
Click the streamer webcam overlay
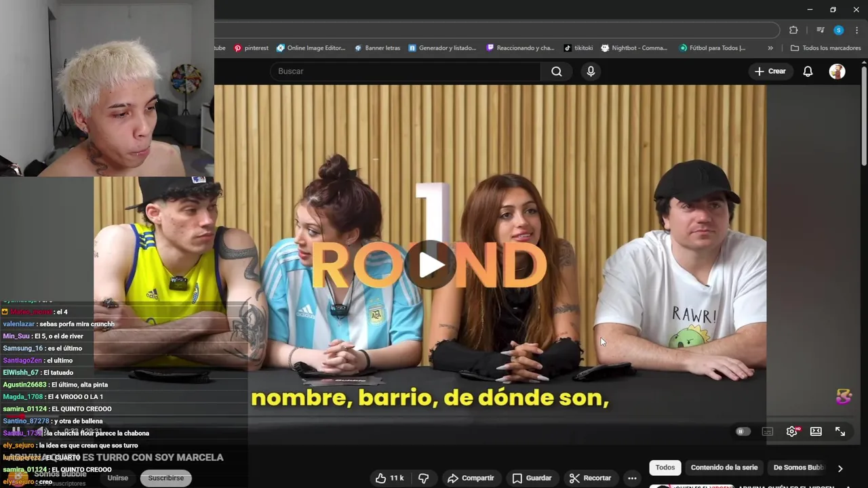click(x=107, y=88)
